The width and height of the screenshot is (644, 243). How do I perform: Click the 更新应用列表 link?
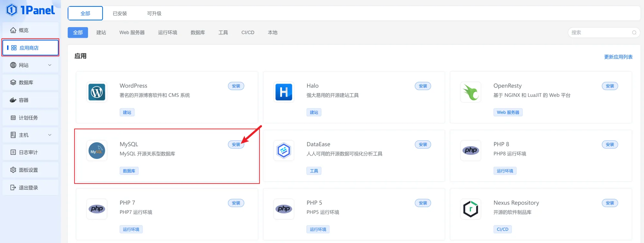pyautogui.click(x=618, y=57)
